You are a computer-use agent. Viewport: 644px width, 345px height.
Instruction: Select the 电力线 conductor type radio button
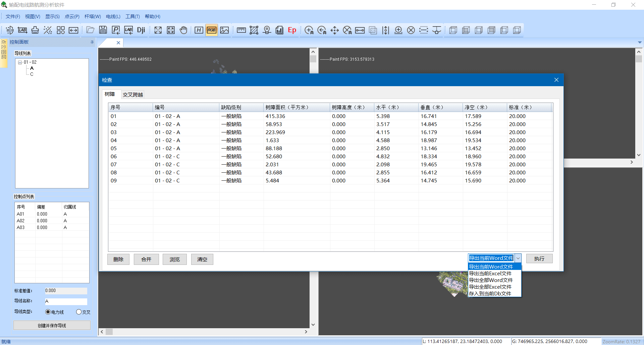[48, 312]
